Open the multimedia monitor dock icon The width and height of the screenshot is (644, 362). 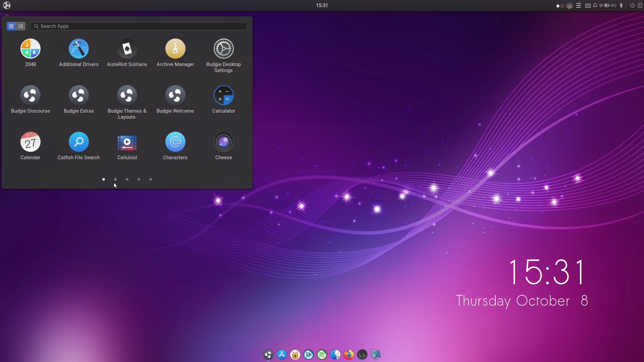pyautogui.click(x=376, y=355)
